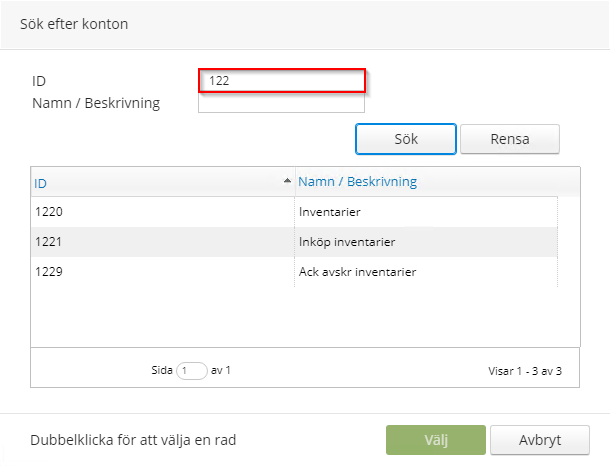Click the Sök efter konton dialog title
610x466 pixels.
tap(74, 23)
